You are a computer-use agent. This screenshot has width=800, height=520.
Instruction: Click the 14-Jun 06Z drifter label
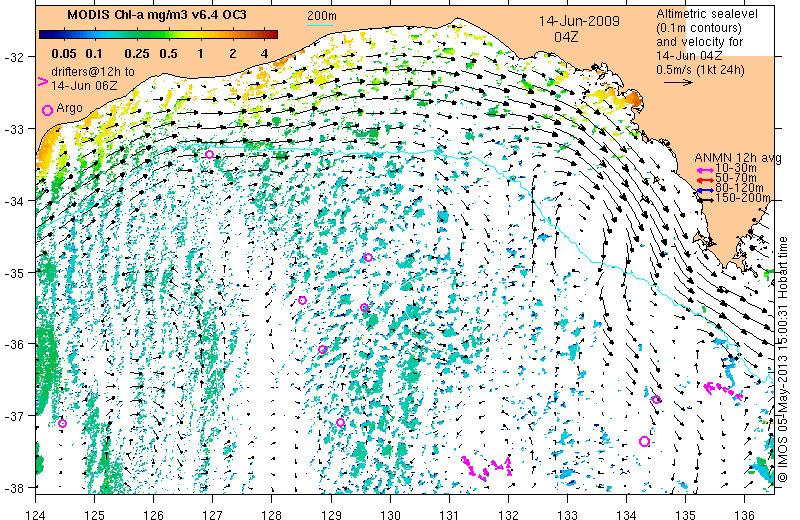pos(84,86)
